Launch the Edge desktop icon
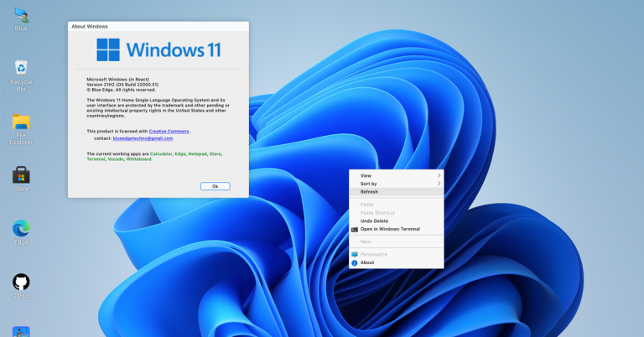 21,232
